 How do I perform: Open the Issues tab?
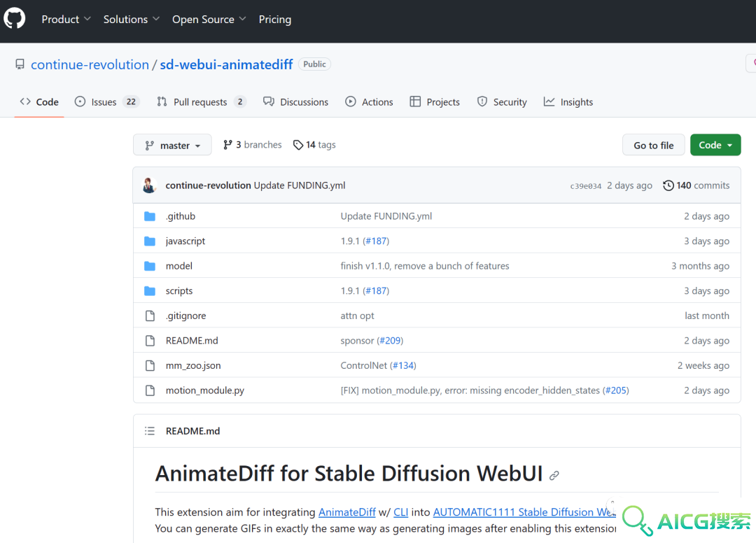click(106, 102)
